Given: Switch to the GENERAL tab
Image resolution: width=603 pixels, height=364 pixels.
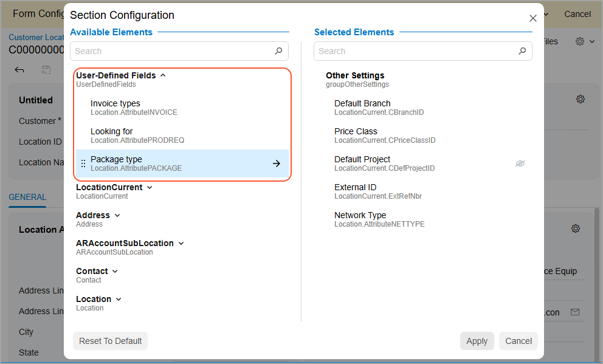Looking at the screenshot, I should (27, 197).
